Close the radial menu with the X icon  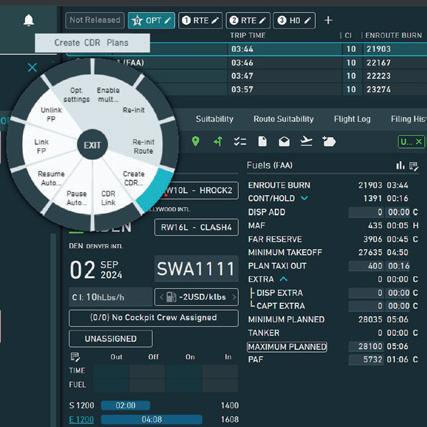tap(32, 68)
